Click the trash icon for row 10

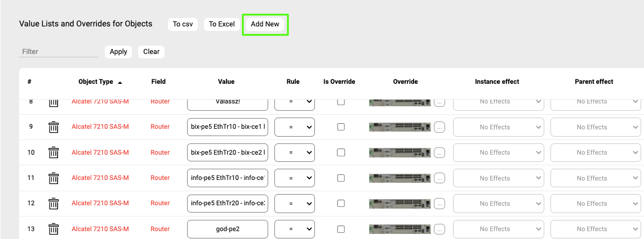54,152
